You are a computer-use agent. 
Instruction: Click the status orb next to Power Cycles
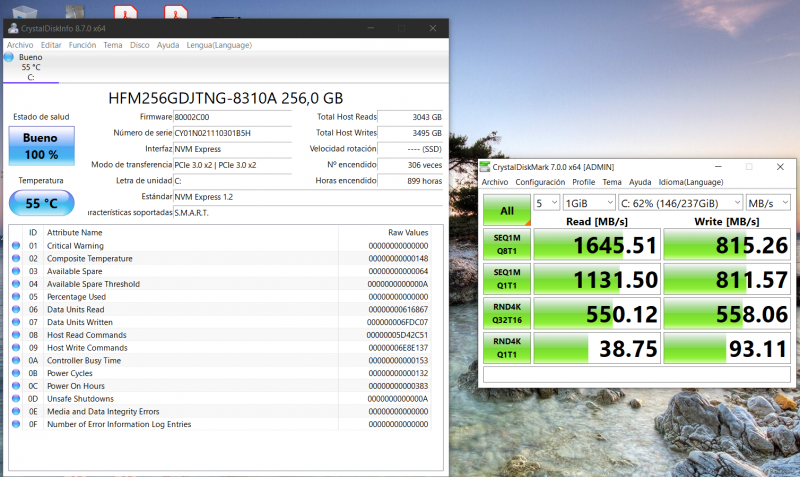coord(16,373)
